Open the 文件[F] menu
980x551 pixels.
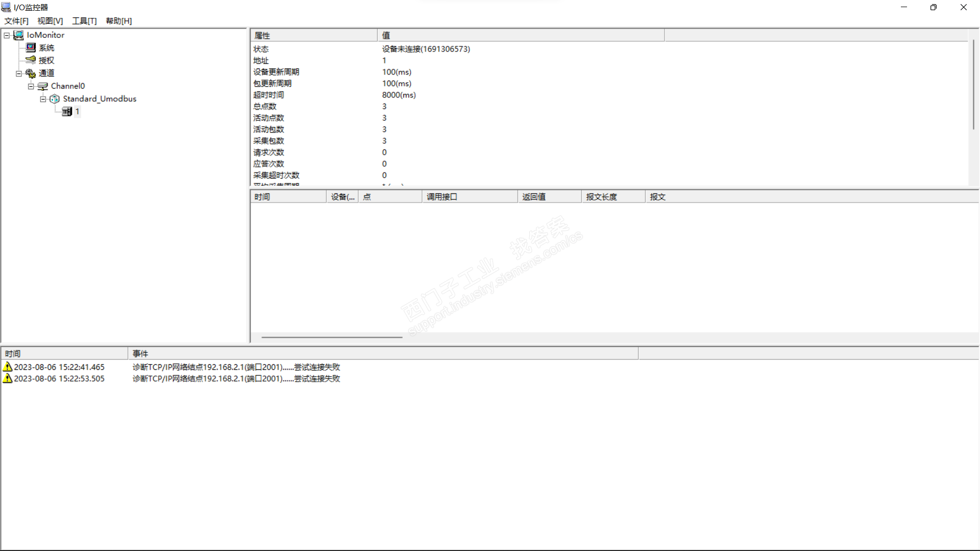tap(16, 21)
